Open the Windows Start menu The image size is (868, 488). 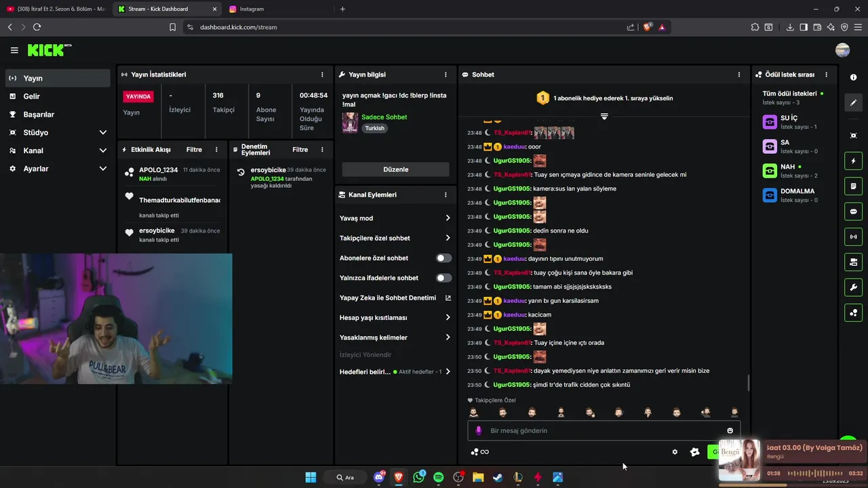pyautogui.click(x=311, y=477)
